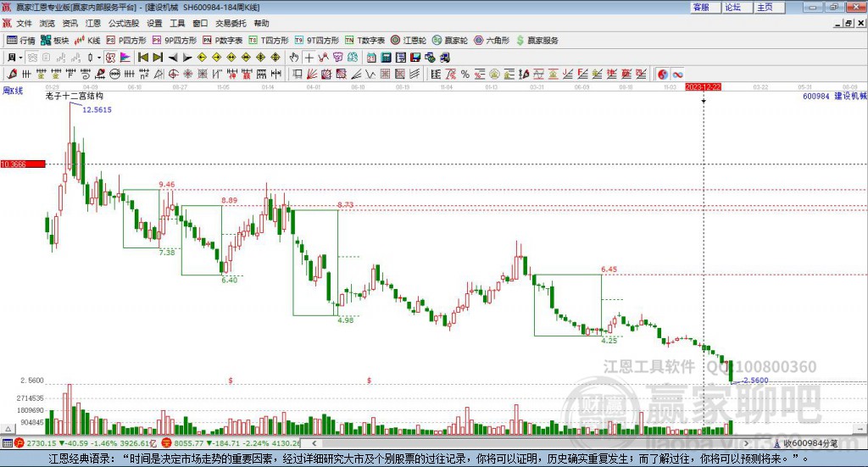The image size is (868, 467).
Task: Expand the up-triangle button beside volume panel
Action: (x=8, y=429)
